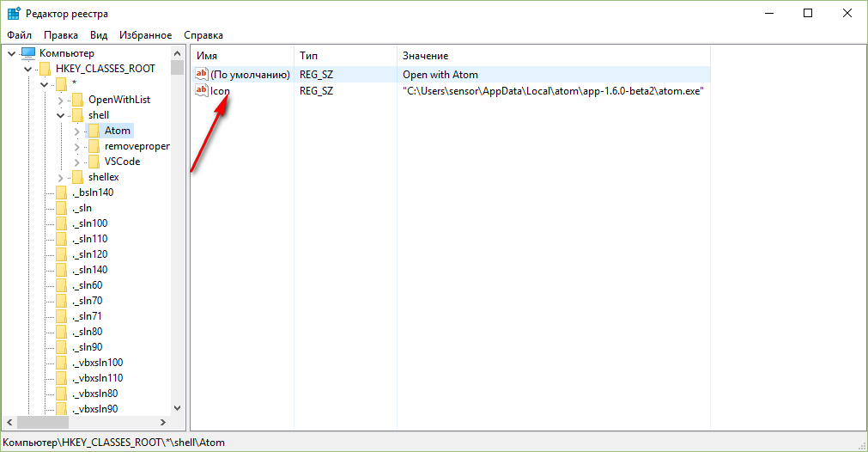Select the ._sln90 key

pyautogui.click(x=88, y=347)
